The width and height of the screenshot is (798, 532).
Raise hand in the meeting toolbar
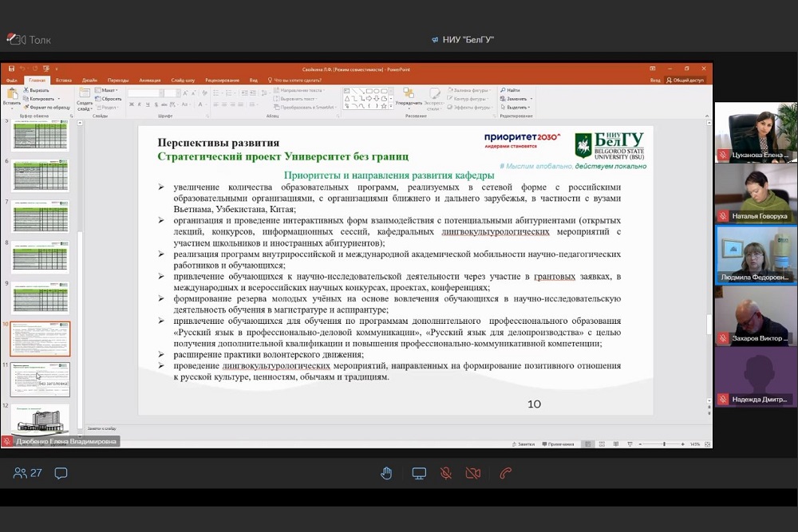tap(386, 473)
